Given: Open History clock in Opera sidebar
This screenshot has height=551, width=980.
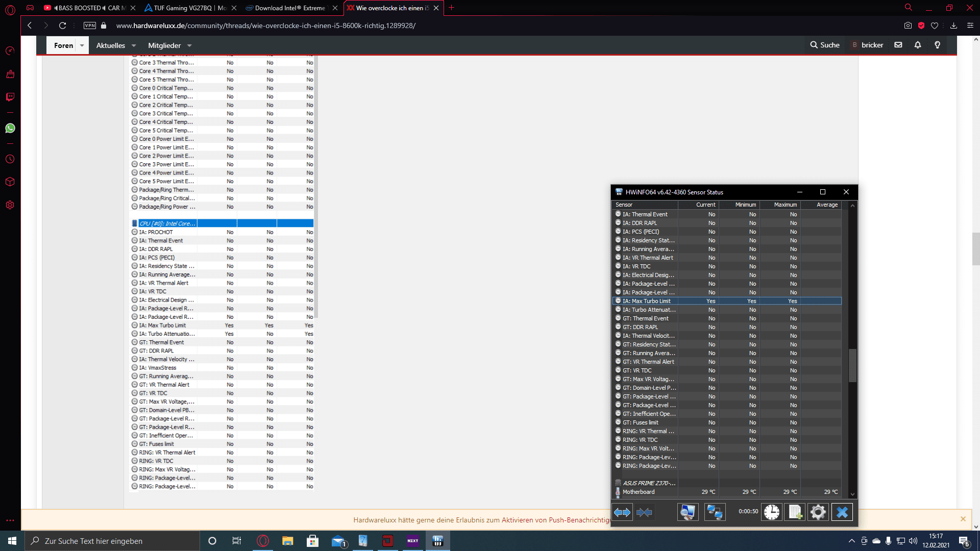Looking at the screenshot, I should (10, 159).
